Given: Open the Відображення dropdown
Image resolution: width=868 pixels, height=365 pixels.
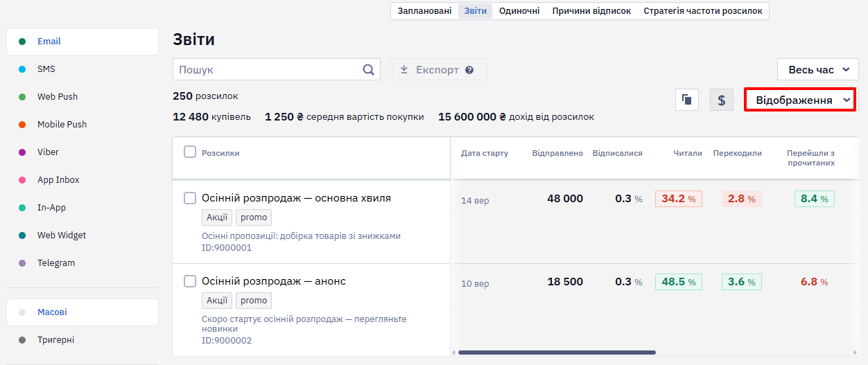Looking at the screenshot, I should [x=800, y=100].
